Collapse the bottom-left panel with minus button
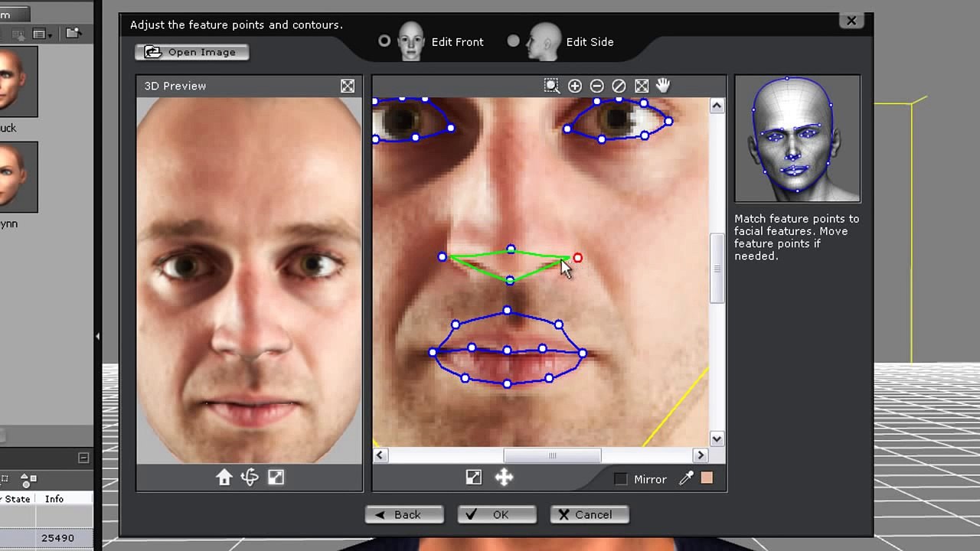The width and height of the screenshot is (980, 551). point(83,458)
